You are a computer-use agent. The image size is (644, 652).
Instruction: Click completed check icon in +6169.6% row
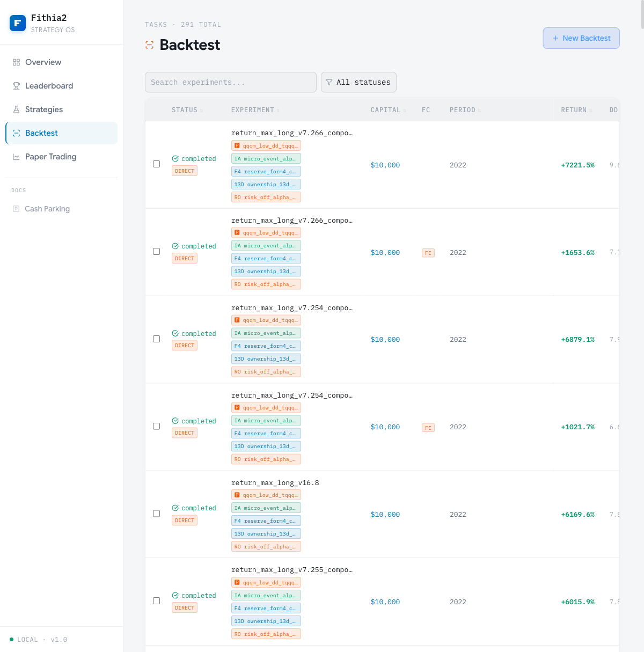[x=175, y=508]
